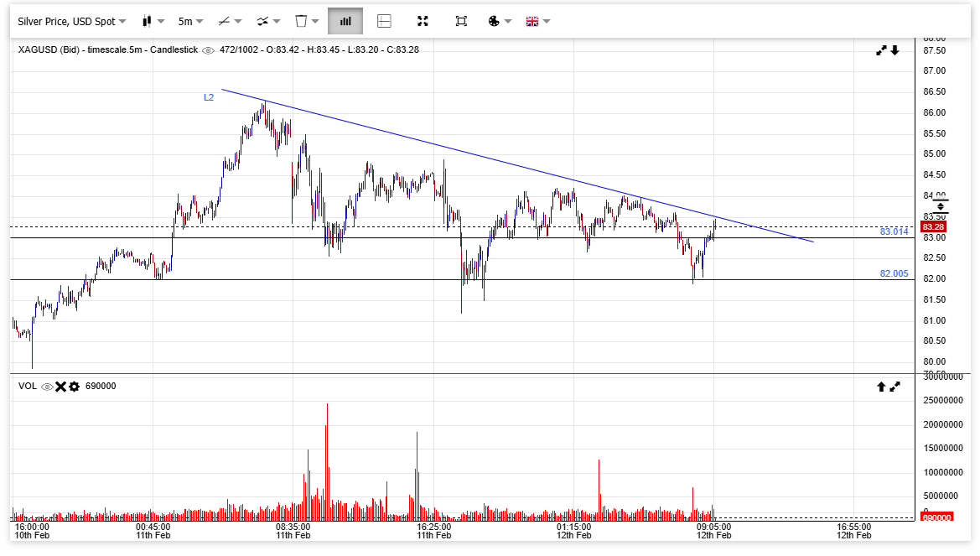The height and width of the screenshot is (556, 980).
Task: Click the fullscreen expand arrows icon
Action: click(x=423, y=21)
